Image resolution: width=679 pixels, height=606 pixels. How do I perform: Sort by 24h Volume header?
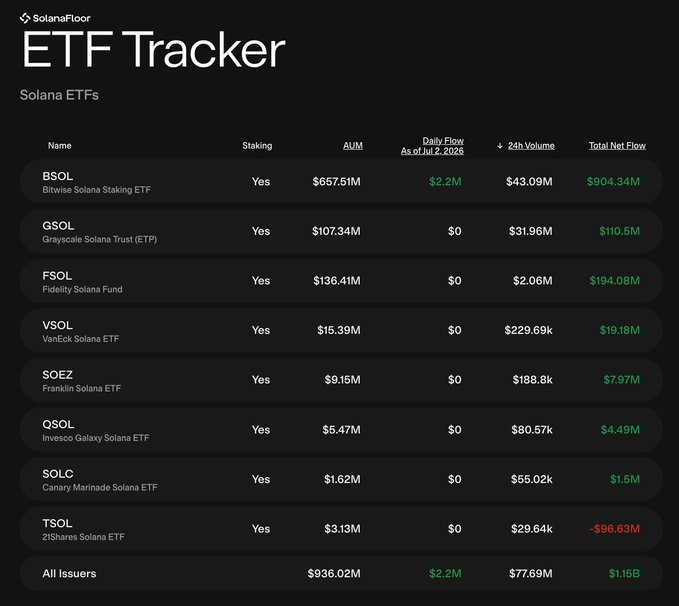point(531,146)
